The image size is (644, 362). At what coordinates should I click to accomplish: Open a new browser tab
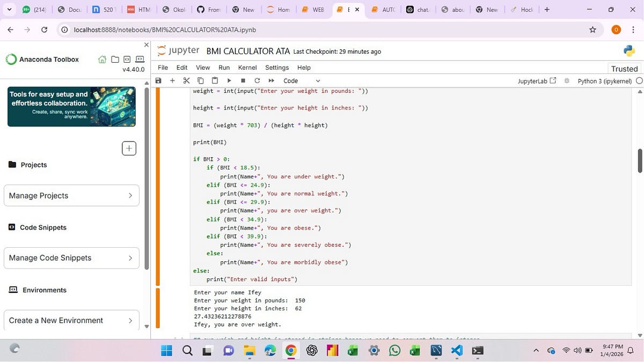point(547,10)
